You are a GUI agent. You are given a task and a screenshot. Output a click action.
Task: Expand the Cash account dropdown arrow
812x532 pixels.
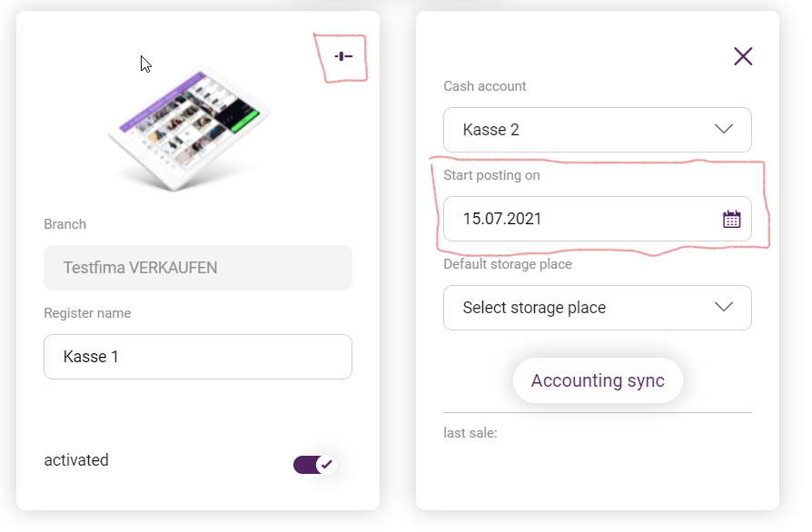724,129
